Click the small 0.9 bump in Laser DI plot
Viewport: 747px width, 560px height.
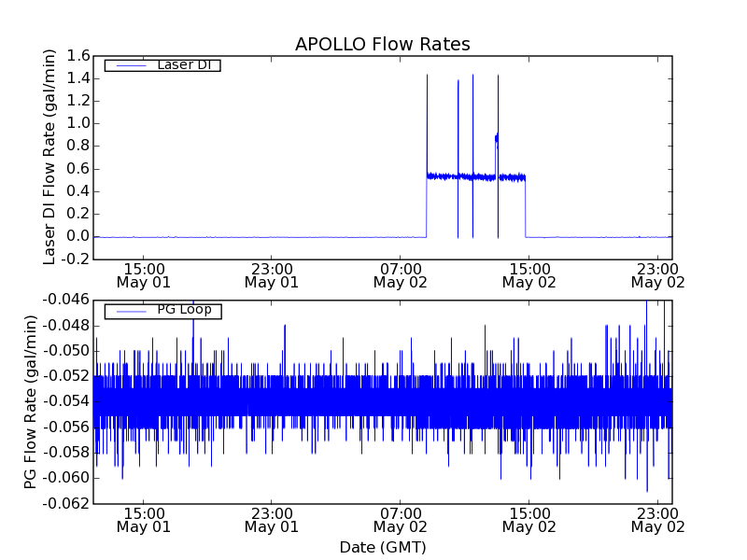tap(497, 139)
